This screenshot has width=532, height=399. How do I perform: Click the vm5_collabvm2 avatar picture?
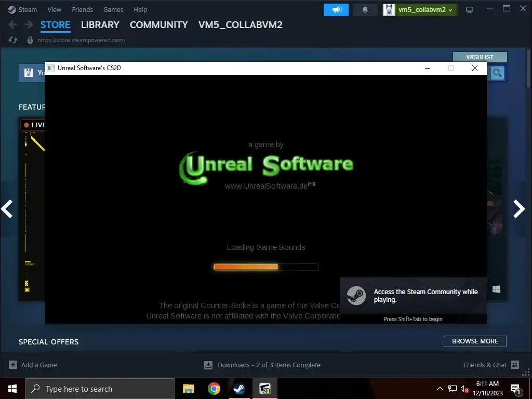tap(389, 10)
